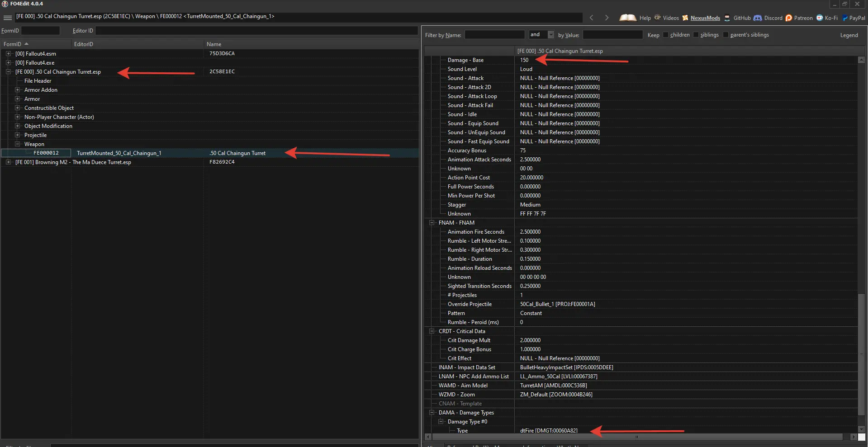Focus the by Value filter field
Image resolution: width=868 pixels, height=447 pixels.
tap(612, 35)
